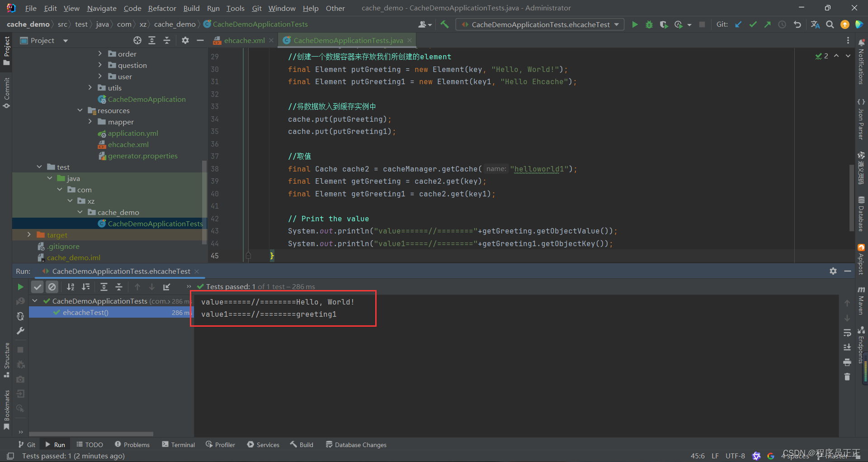Open the run configuration dropdown
The width and height of the screenshot is (868, 462).
click(540, 24)
